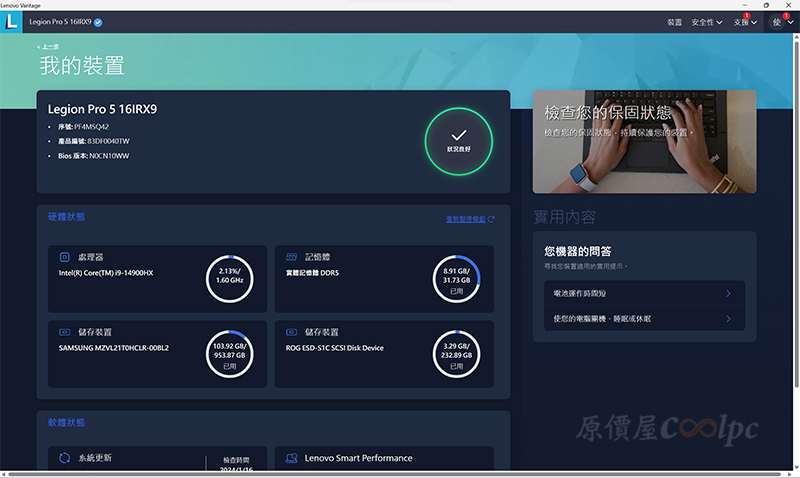The image size is (800, 478).
Task: Click the processor (處理器) chip icon
Action: (65, 257)
